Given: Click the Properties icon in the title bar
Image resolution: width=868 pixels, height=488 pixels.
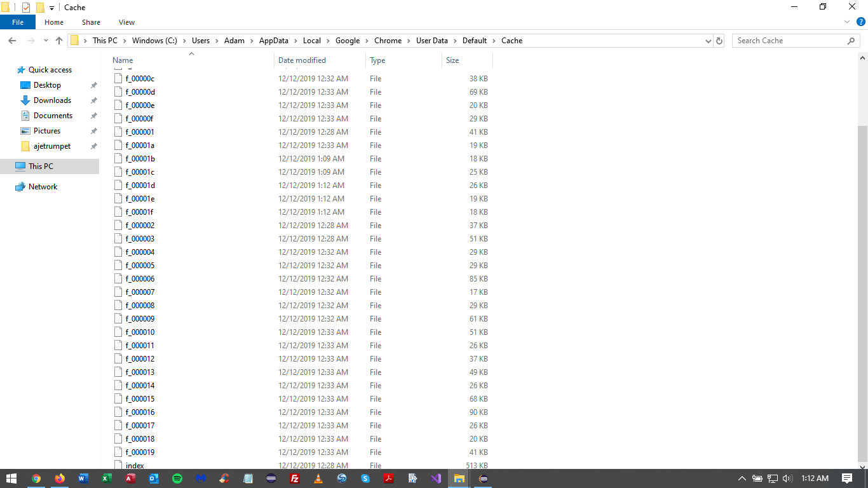Looking at the screenshot, I should (26, 7).
